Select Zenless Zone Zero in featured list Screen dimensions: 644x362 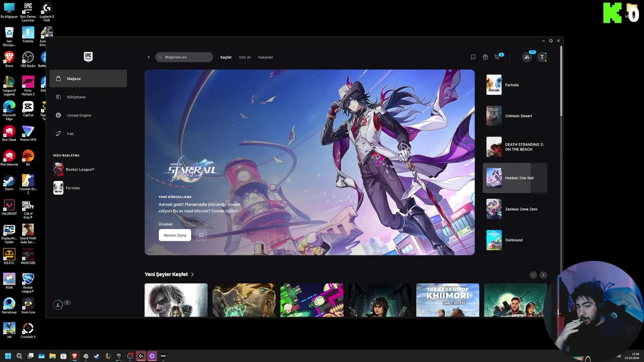[515, 209]
